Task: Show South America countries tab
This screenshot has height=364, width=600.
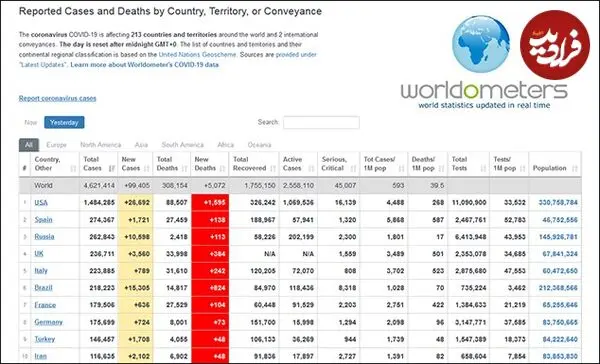Action: click(183, 145)
